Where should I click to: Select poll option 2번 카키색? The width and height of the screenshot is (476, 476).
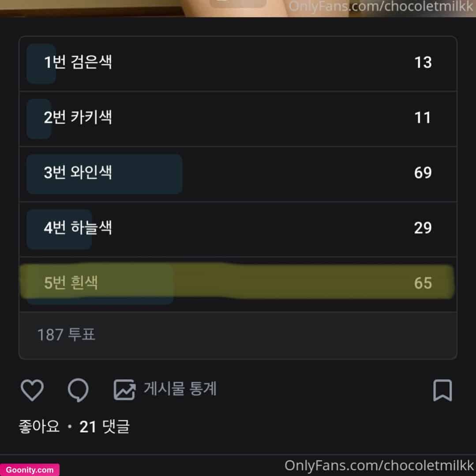click(238, 119)
